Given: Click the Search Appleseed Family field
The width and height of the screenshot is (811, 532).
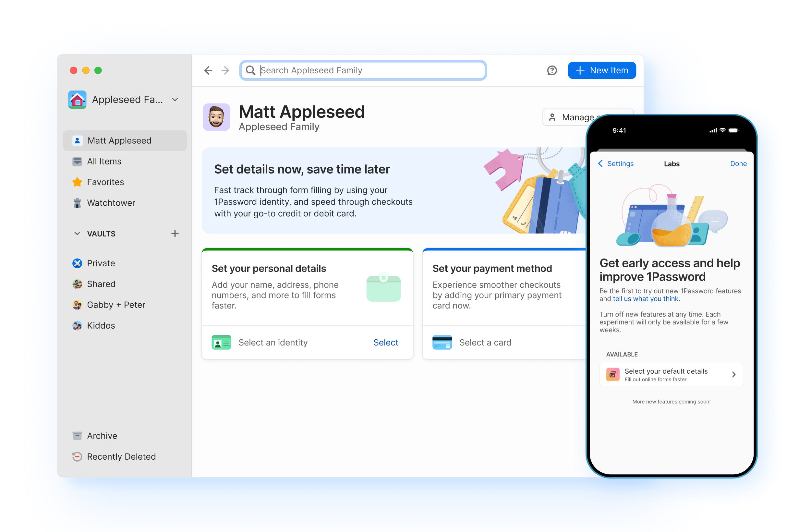Looking at the screenshot, I should point(363,70).
